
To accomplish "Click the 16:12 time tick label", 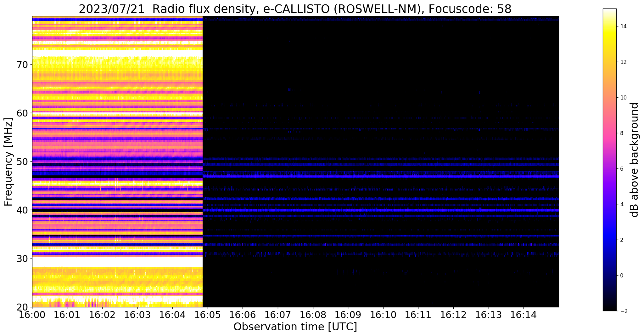I will (453, 314).
